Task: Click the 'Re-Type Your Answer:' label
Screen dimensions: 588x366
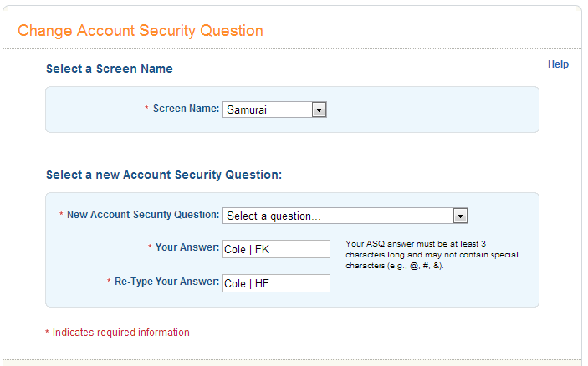Action: (x=167, y=282)
